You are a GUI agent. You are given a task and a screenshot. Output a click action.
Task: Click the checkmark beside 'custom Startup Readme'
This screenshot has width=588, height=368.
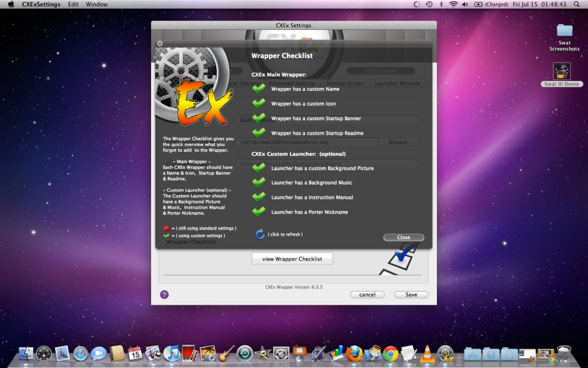point(259,132)
